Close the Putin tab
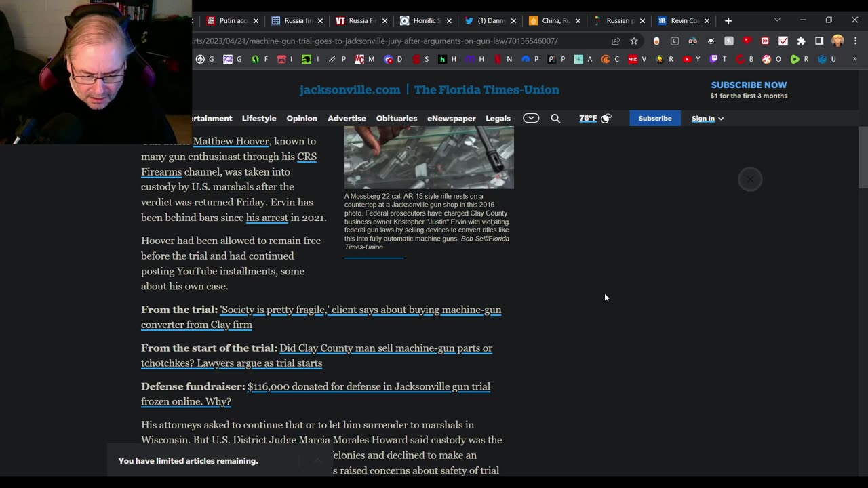This screenshot has width=868, height=488. click(256, 21)
